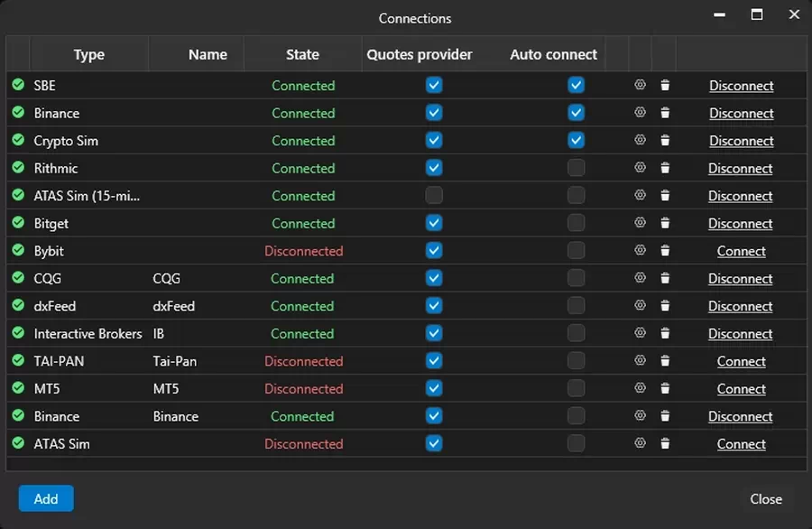Open CQG connection settings gear
The image size is (812, 529).
pos(640,278)
